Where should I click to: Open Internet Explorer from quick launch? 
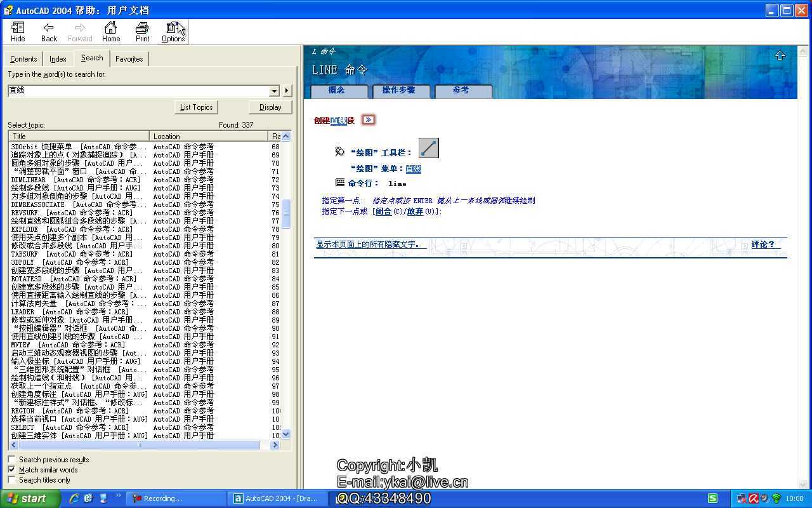pos(74,498)
